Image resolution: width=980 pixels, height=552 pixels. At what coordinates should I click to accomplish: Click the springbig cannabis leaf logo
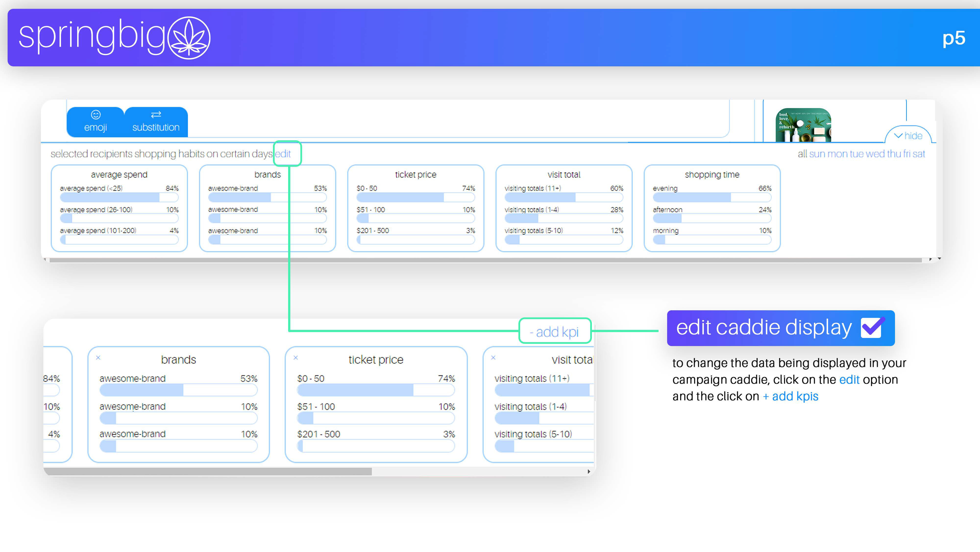pos(189,38)
